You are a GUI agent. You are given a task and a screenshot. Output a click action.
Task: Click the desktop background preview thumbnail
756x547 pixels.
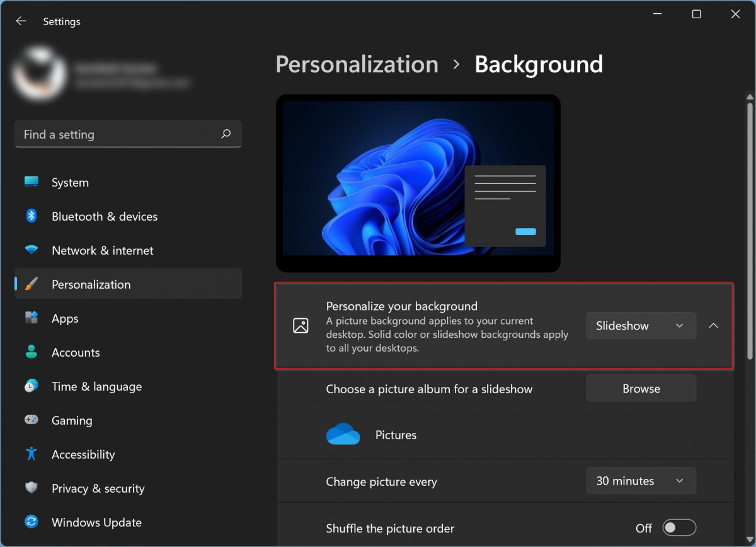click(418, 183)
